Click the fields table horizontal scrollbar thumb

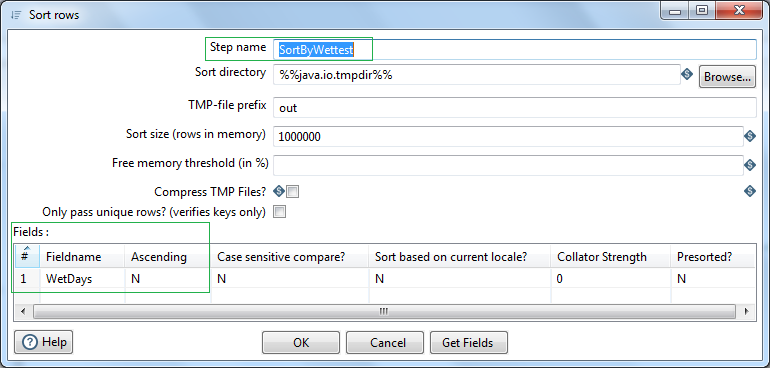pyautogui.click(x=384, y=311)
